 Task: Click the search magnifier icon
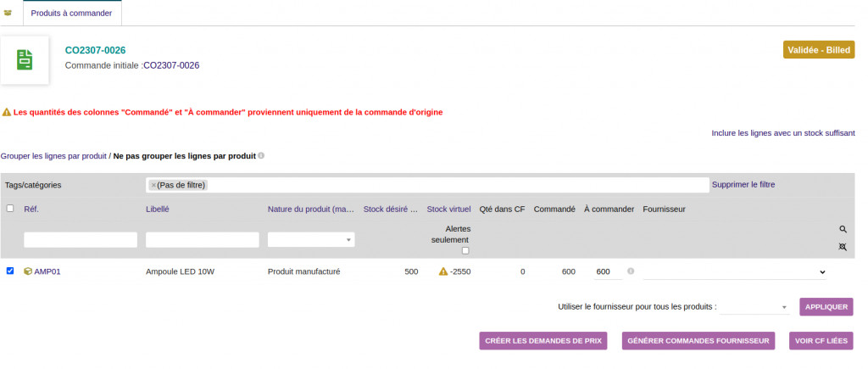843,229
